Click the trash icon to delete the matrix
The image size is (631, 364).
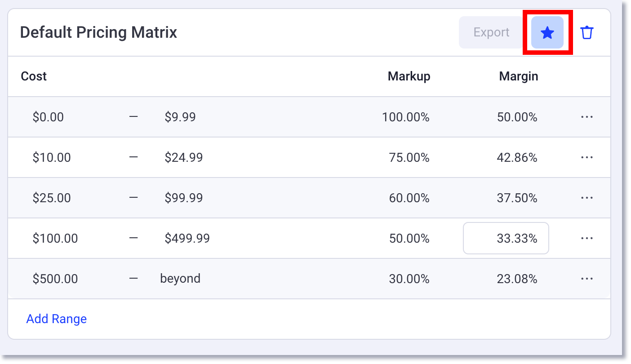(x=587, y=32)
